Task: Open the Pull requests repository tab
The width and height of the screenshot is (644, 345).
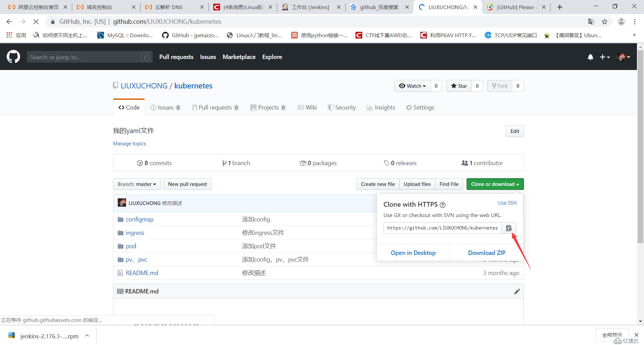Action: pyautogui.click(x=215, y=107)
